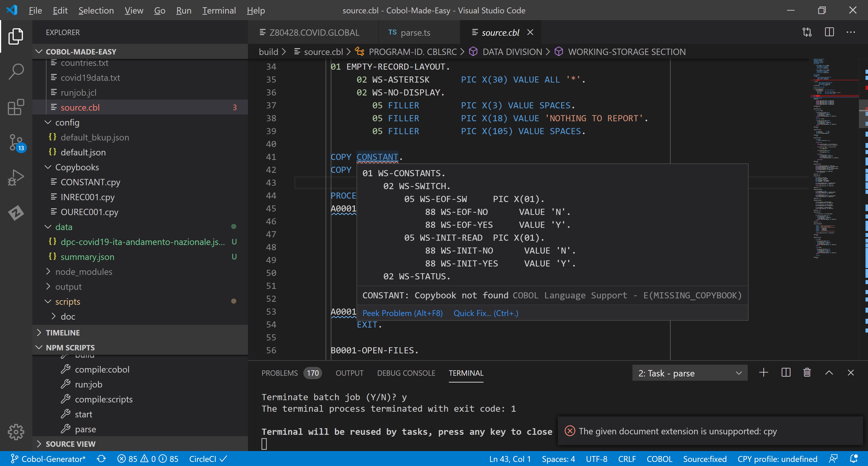
Task: Switch to the parse.ts editor tab
Action: (415, 32)
